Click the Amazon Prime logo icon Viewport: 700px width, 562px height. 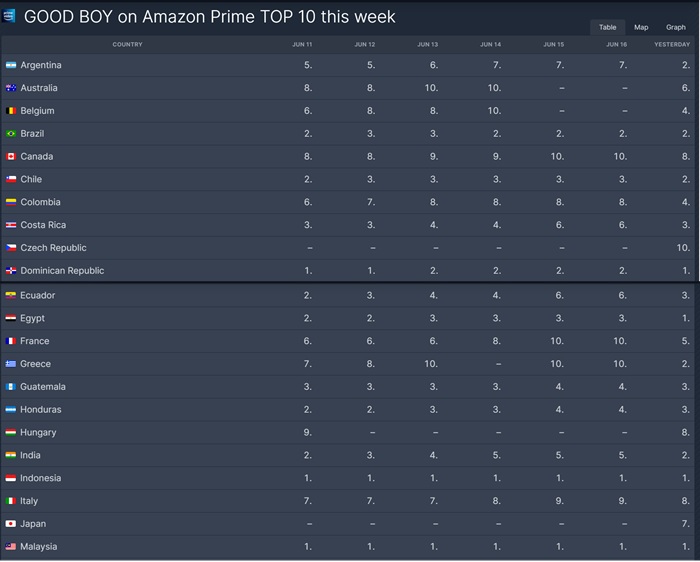(8, 16)
